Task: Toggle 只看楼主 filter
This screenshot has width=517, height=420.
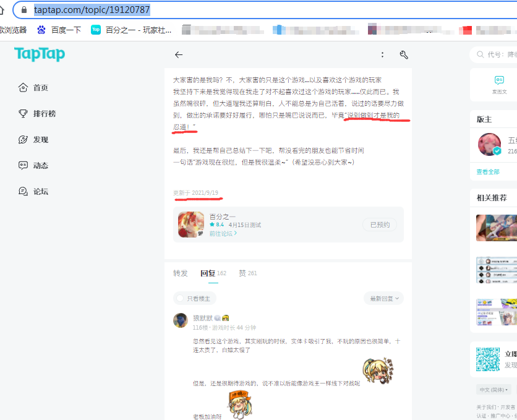Action: 195,298
